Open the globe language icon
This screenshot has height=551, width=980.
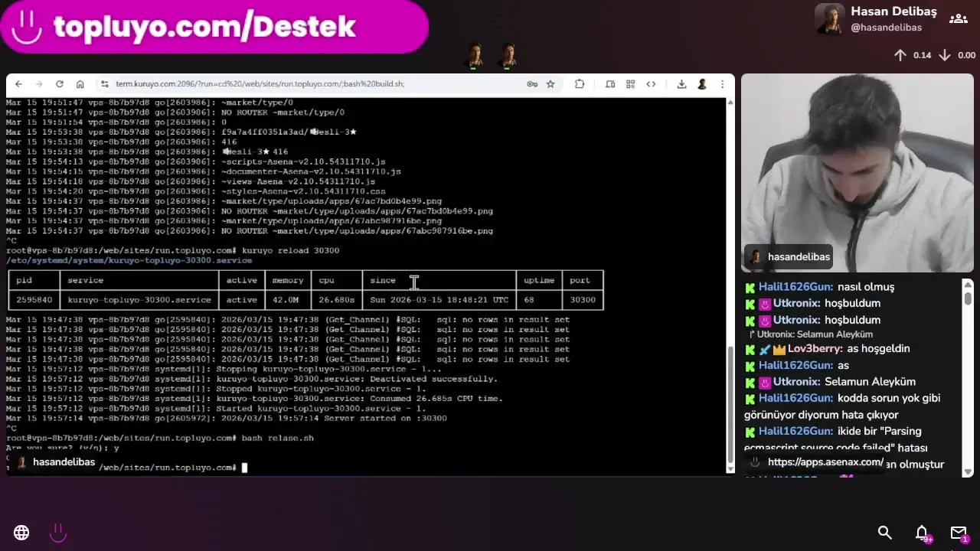21,533
